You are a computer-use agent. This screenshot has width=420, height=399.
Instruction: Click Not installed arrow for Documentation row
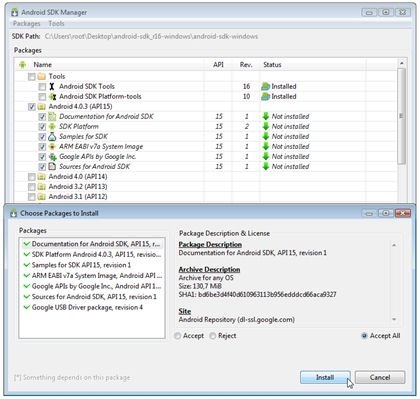pyautogui.click(x=266, y=116)
